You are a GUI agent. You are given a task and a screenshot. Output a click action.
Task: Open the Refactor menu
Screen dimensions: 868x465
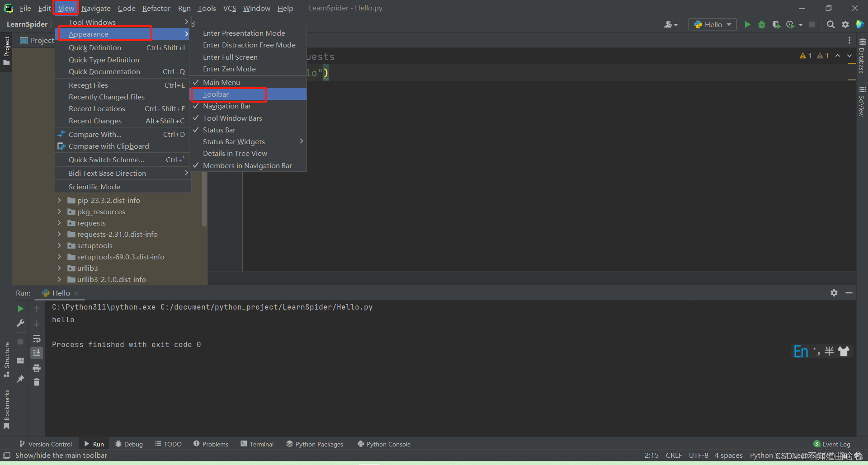[x=156, y=8]
